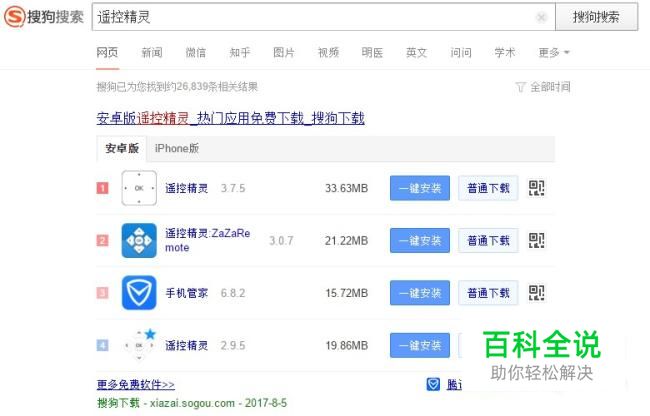Click 一键安装 for 遥控精灵 3.7.5
This screenshot has width=650, height=416.
tap(420, 188)
